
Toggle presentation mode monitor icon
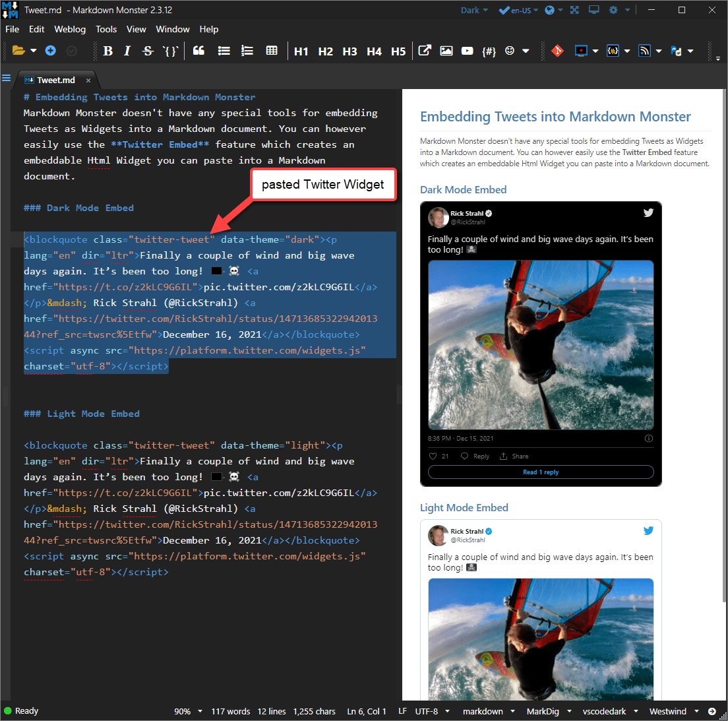point(594,10)
